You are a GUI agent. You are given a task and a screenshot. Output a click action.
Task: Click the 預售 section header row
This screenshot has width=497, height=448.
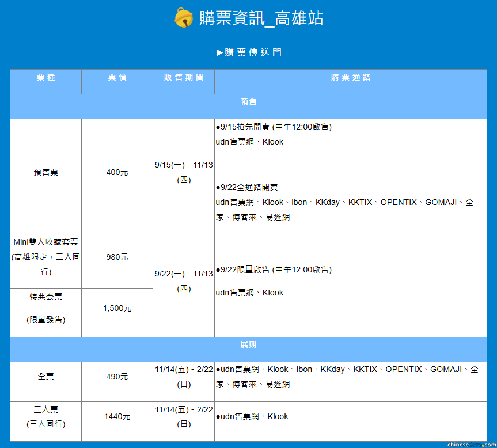click(248, 102)
